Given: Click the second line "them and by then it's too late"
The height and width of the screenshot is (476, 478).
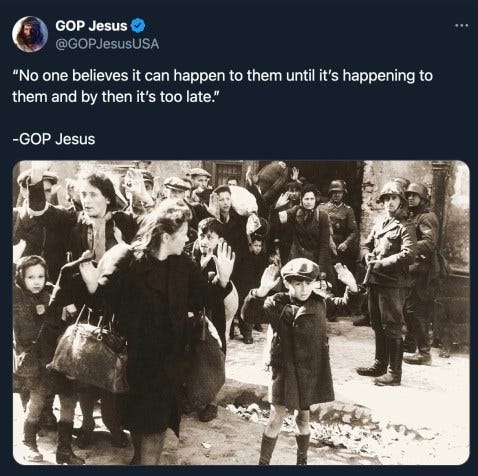Looking at the screenshot, I should (116, 97).
